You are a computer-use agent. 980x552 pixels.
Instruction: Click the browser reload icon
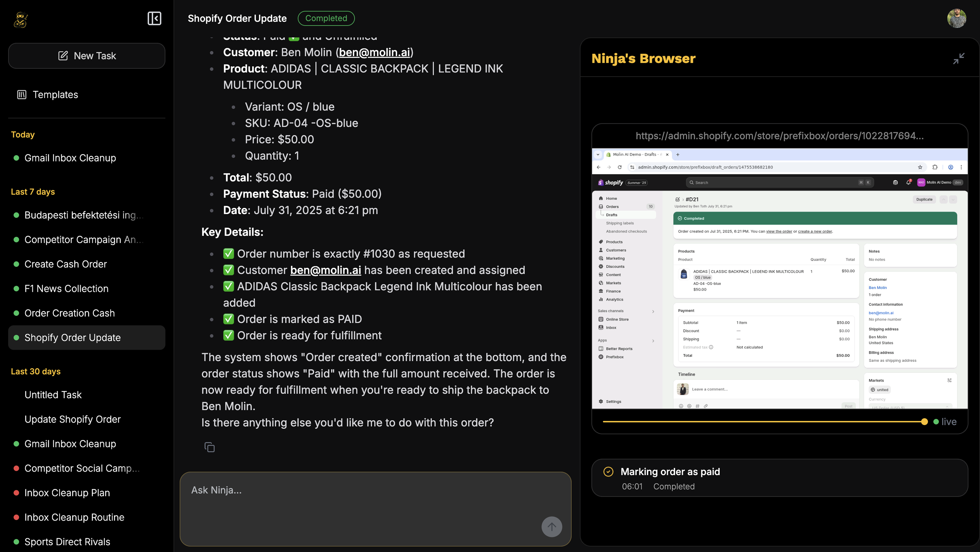(x=619, y=167)
